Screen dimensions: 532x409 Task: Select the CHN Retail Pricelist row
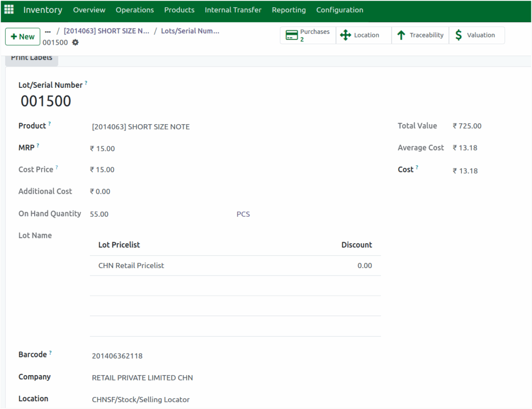[130, 265]
